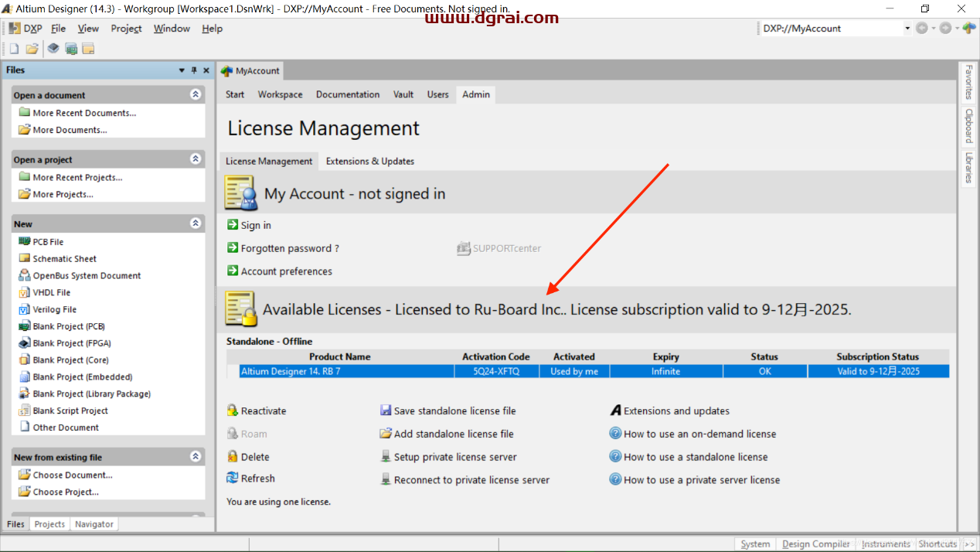
Task: Create a Blank Project (Core)
Action: (70, 360)
